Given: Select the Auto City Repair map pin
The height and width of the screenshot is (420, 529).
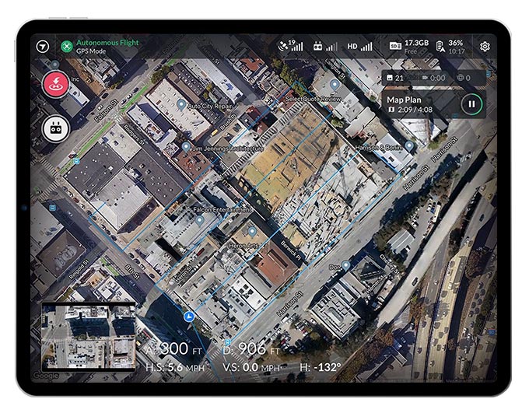Looking at the screenshot, I should click(x=181, y=104).
